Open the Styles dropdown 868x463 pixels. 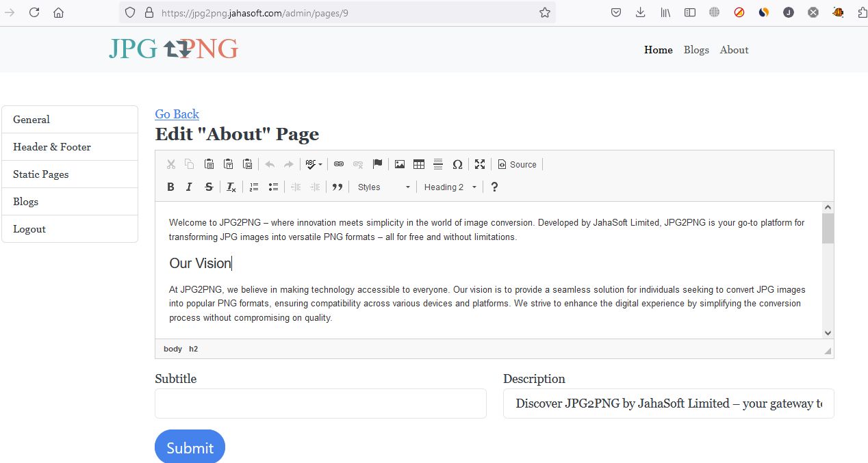tap(384, 187)
